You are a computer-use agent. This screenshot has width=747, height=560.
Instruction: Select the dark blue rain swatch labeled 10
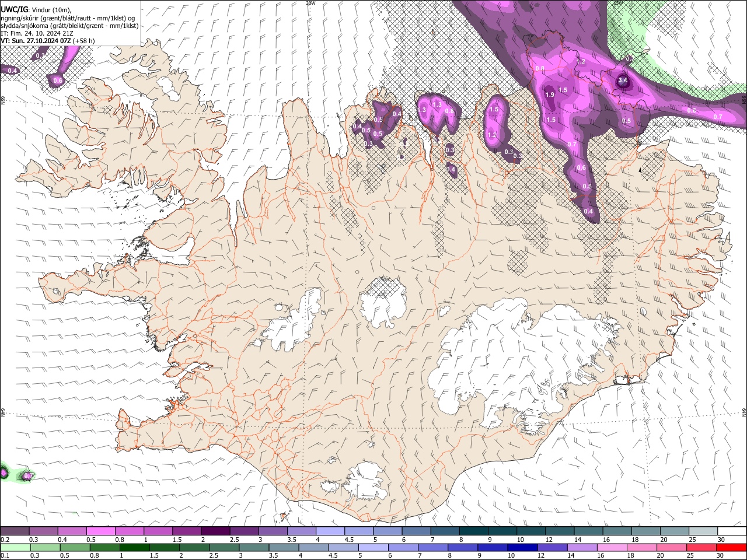coord(522,547)
